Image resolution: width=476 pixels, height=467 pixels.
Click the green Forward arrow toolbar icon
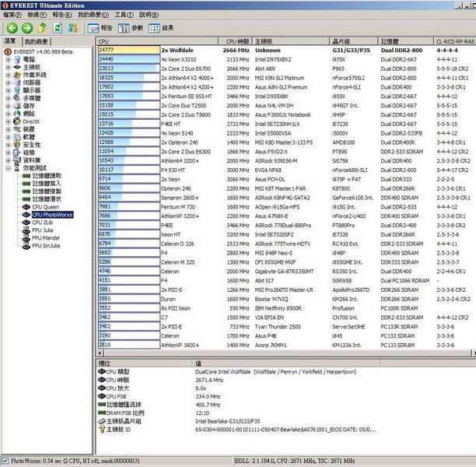27,28
